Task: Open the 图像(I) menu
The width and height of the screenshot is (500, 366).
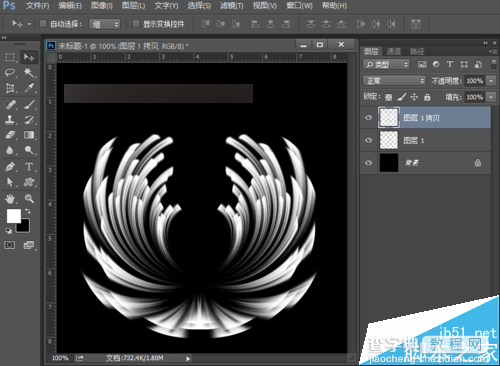Action: click(x=102, y=6)
